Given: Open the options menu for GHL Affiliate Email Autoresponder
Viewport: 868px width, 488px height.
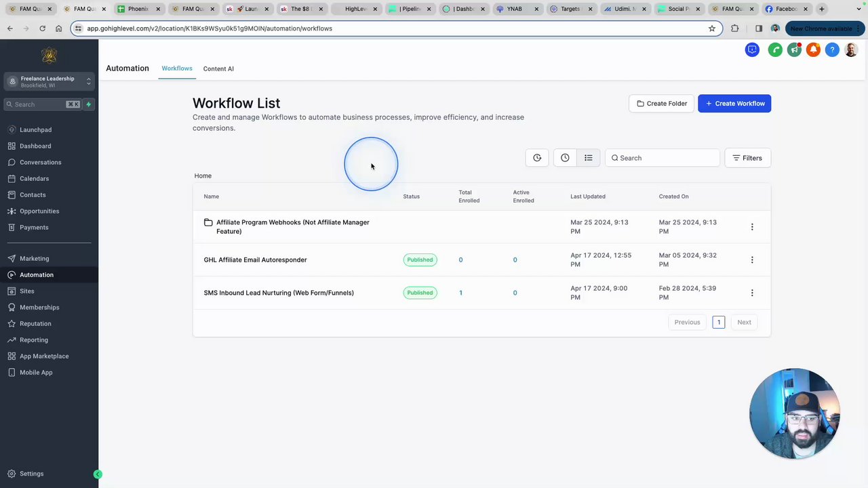Looking at the screenshot, I should pos(751,260).
